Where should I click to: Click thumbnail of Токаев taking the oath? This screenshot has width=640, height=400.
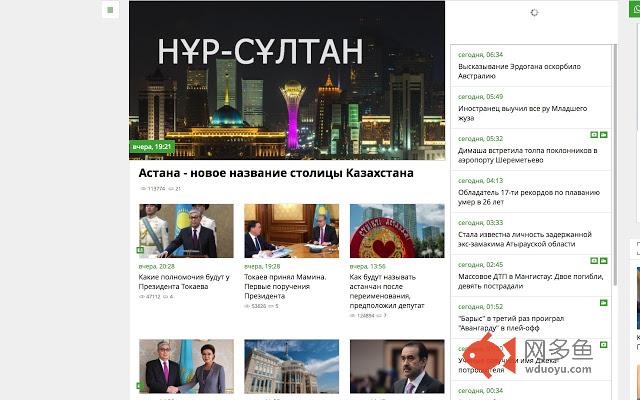pyautogui.click(x=186, y=231)
